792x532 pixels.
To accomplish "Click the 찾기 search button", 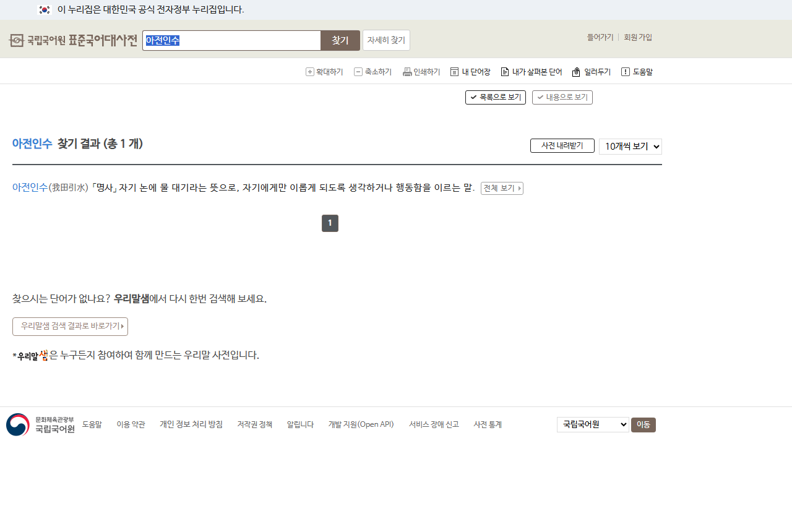I will click(340, 40).
